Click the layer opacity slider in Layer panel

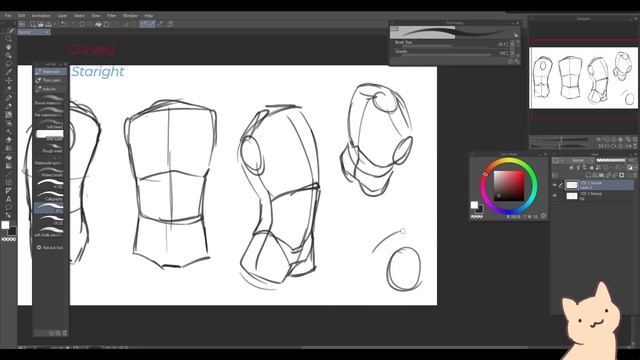pyautogui.click(x=611, y=160)
